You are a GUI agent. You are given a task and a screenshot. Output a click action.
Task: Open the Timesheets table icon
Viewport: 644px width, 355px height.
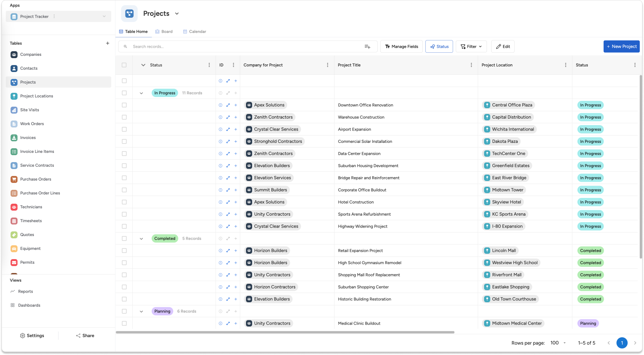14,221
